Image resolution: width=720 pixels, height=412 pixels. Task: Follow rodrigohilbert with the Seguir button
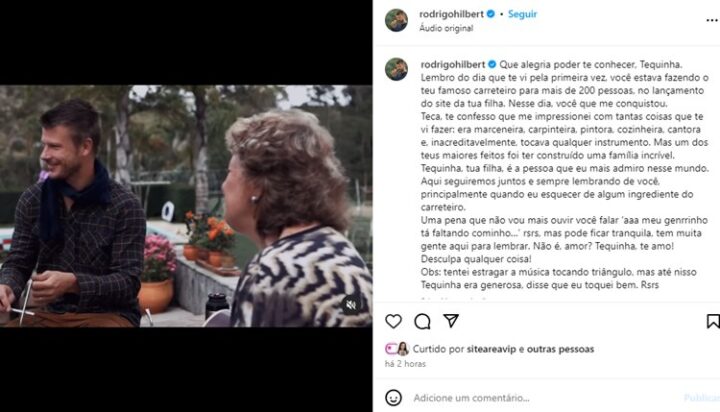tap(523, 14)
